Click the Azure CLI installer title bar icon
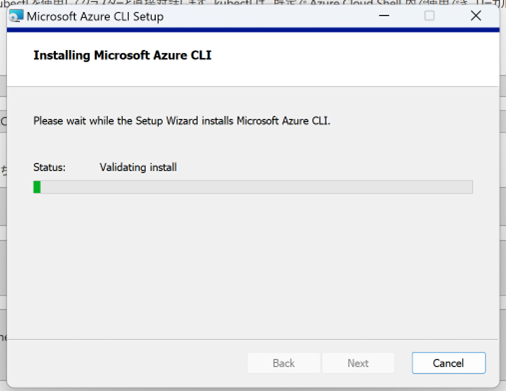Image resolution: width=506 pixels, height=391 pixels. [16, 16]
